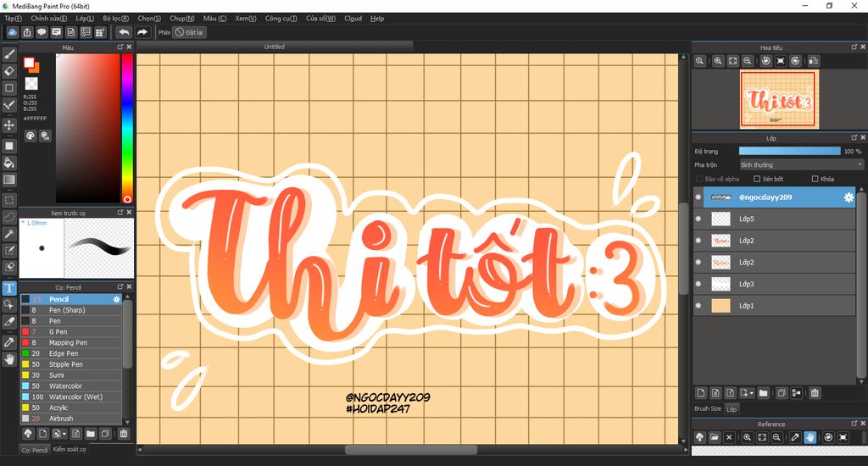
Task: Delete layer with trash icon in Layers panel
Action: tap(815, 393)
